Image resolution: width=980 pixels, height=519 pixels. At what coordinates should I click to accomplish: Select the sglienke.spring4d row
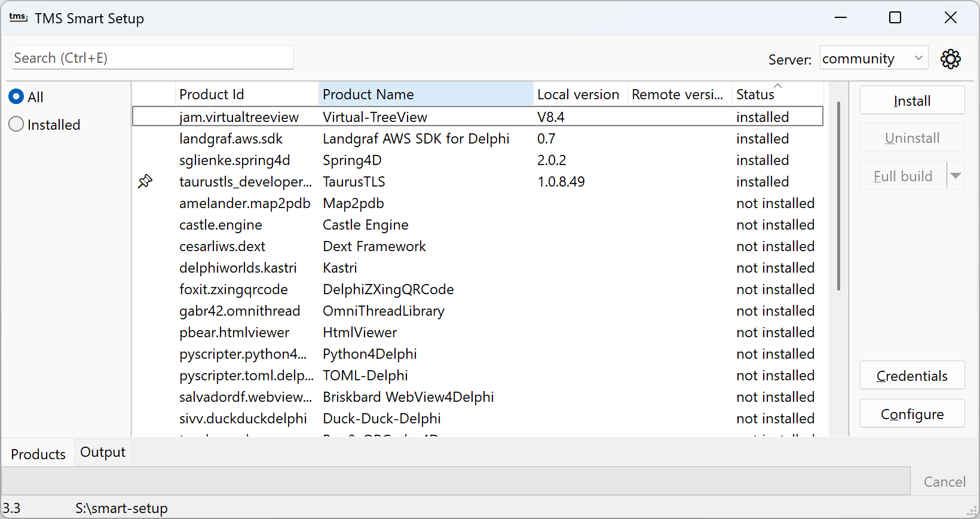pos(477,160)
